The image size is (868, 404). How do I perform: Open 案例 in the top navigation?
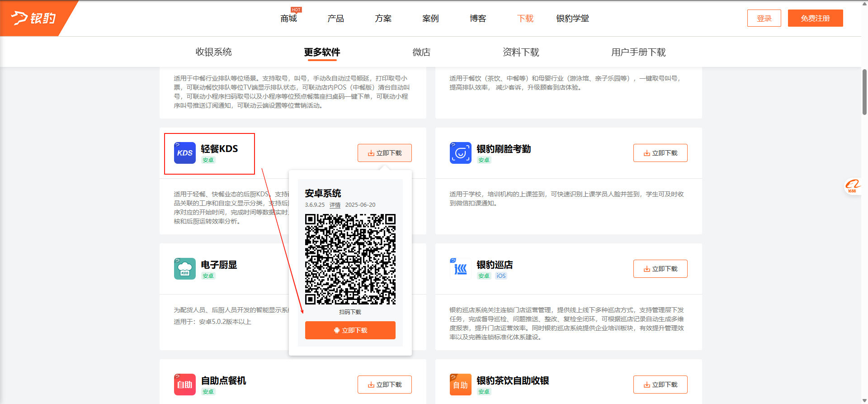[430, 19]
